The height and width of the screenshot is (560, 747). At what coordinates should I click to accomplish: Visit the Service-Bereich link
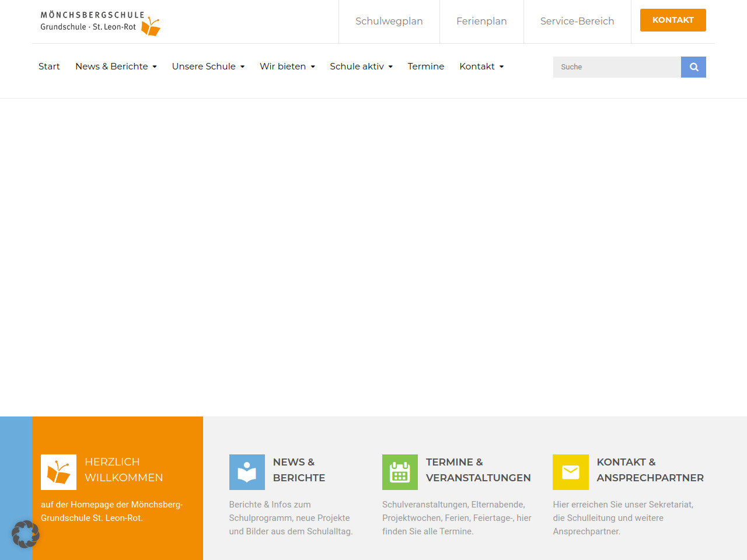click(x=577, y=21)
